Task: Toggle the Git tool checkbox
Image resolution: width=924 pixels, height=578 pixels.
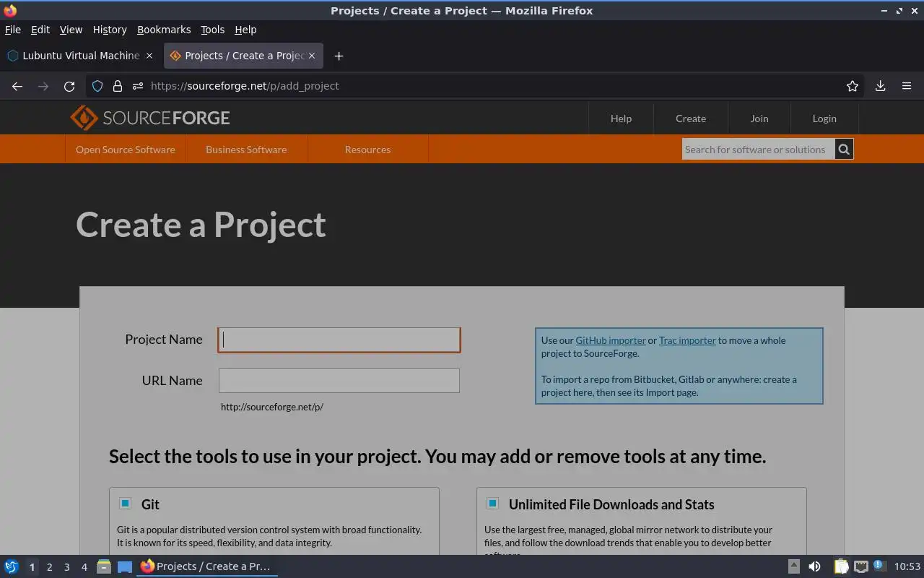Action: point(126,504)
